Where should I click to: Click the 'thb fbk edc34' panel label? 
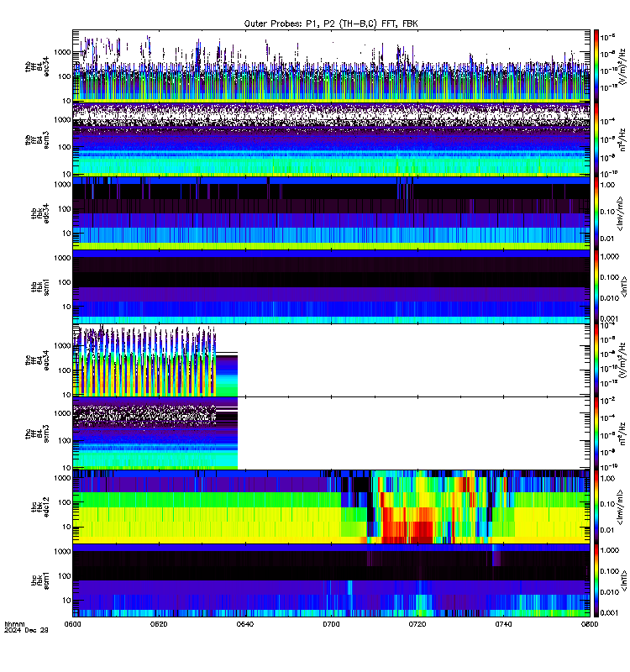[40, 213]
